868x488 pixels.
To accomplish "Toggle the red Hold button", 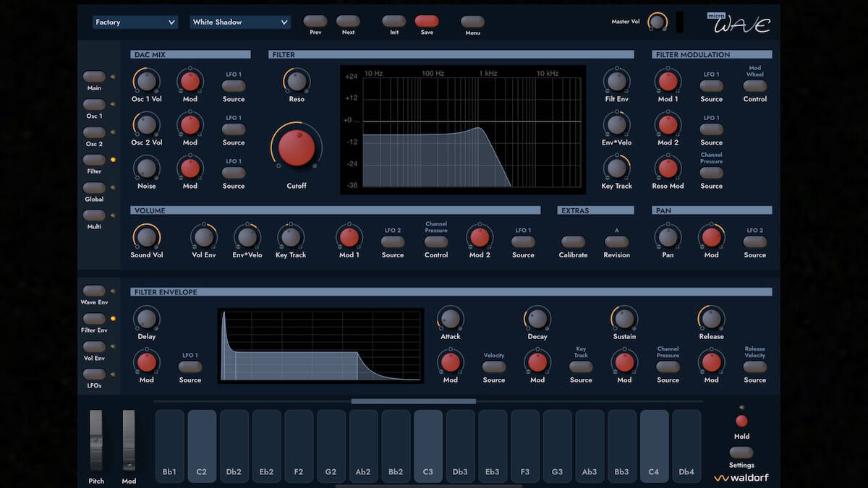I will (741, 421).
